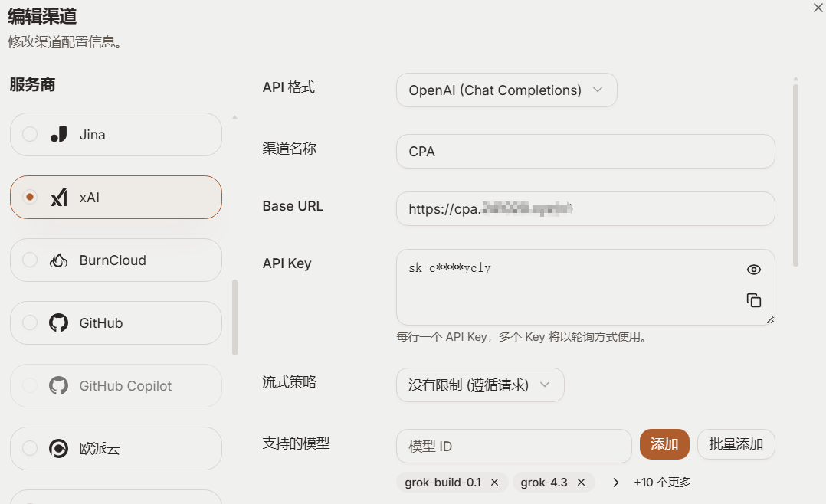Click the GitHub octocat icon
Screen dimensions: 826x504
tap(58, 322)
